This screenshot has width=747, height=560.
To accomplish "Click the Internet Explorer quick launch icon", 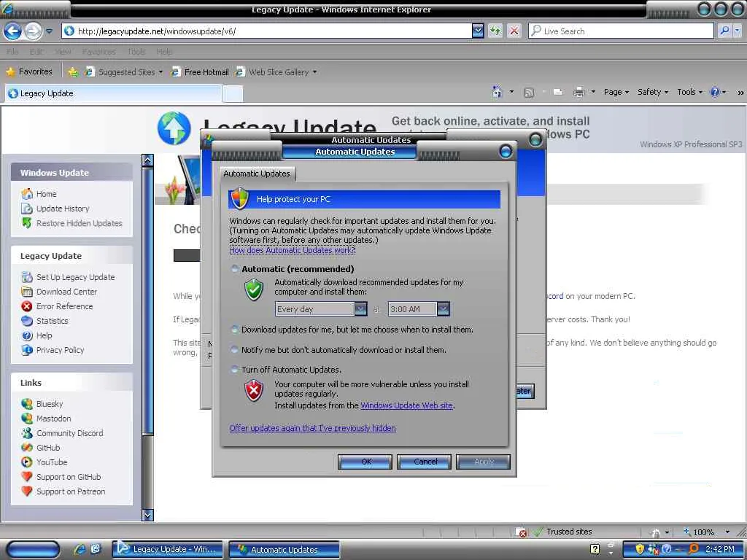I will click(x=80, y=549).
